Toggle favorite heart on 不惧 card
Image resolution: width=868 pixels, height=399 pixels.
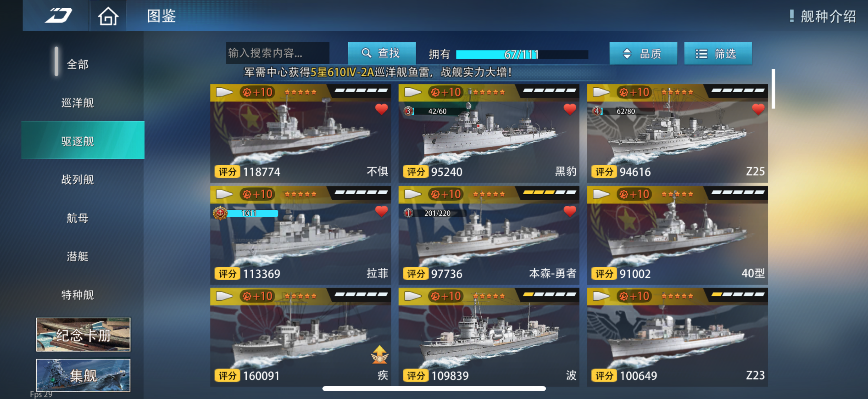point(381,110)
